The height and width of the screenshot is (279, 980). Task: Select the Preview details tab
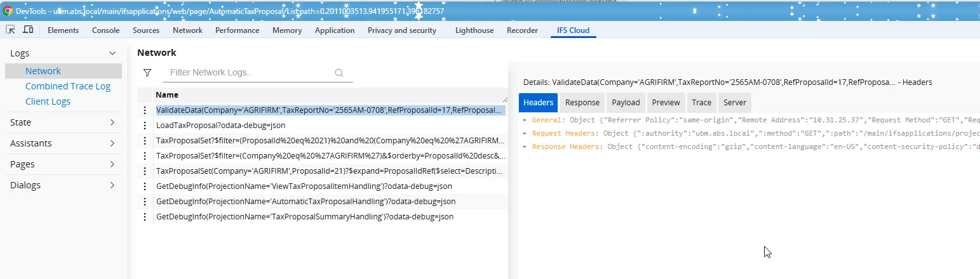(x=666, y=102)
